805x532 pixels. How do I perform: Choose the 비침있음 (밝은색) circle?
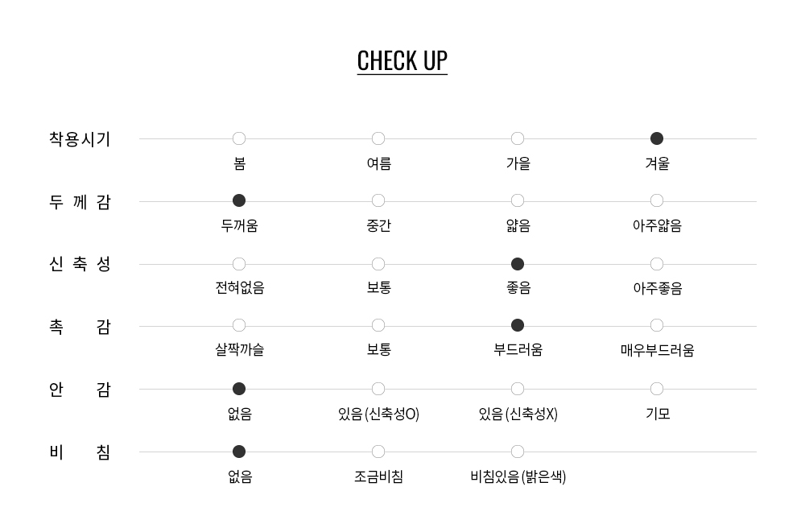(518, 452)
